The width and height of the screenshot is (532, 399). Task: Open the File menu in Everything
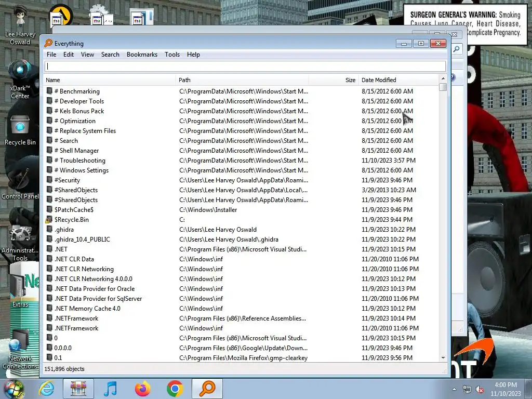coord(51,55)
